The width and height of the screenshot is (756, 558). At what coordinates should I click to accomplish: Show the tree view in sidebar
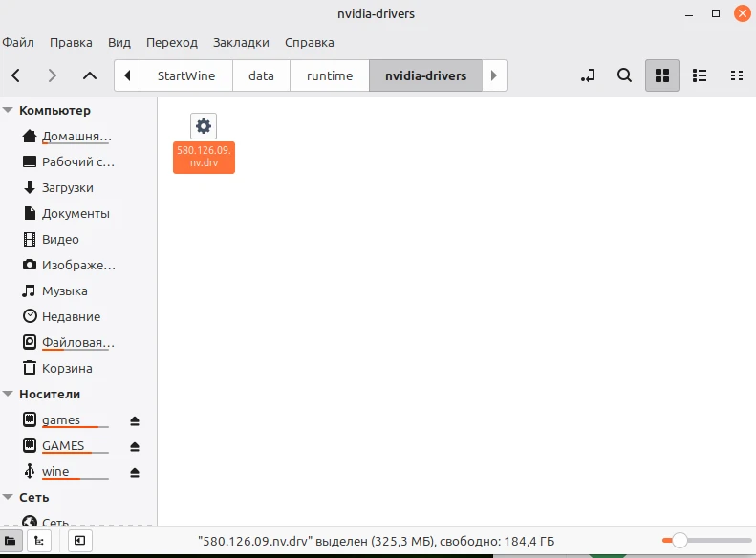click(x=38, y=541)
